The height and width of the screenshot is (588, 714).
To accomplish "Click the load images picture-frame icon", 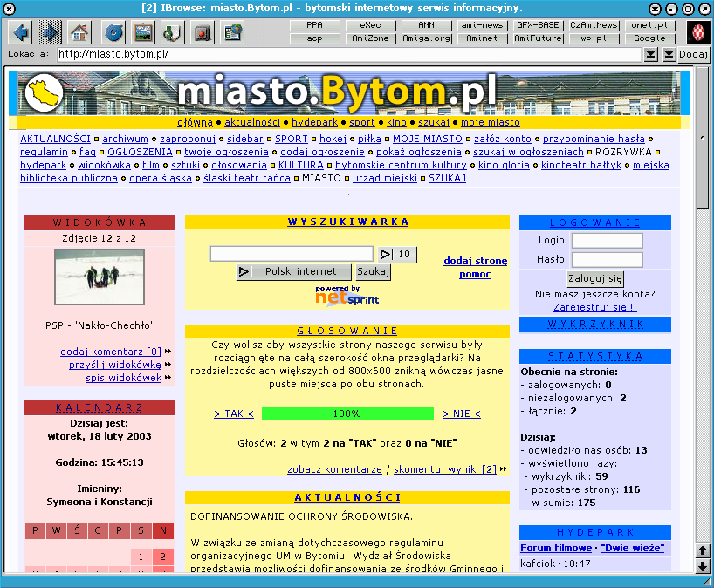I will click(x=144, y=32).
